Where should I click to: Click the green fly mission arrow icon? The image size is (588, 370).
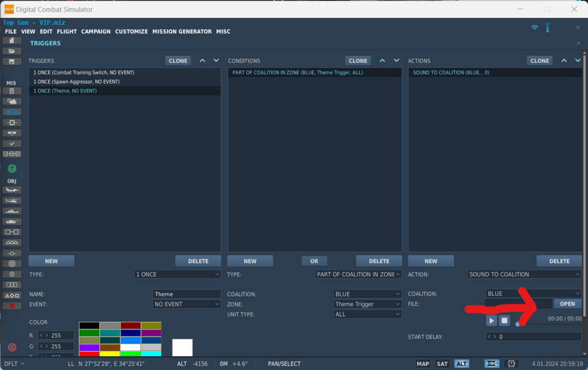coord(12,168)
